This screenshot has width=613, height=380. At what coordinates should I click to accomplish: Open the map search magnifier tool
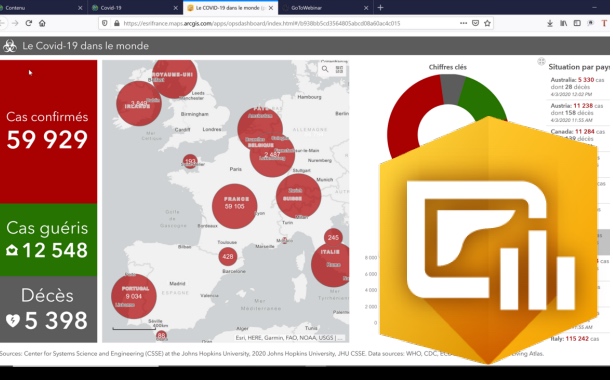click(x=325, y=69)
